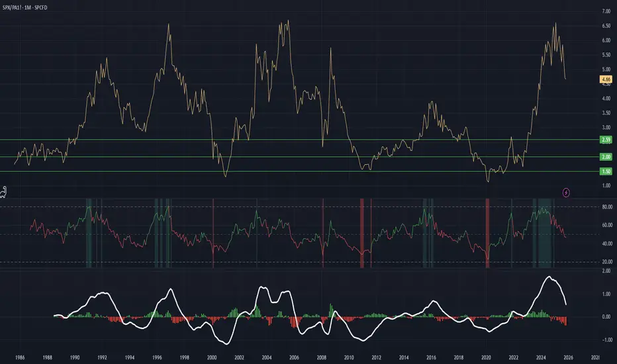Select the 4.66 current price label
This screenshot has width=617, height=364.
[606, 79]
